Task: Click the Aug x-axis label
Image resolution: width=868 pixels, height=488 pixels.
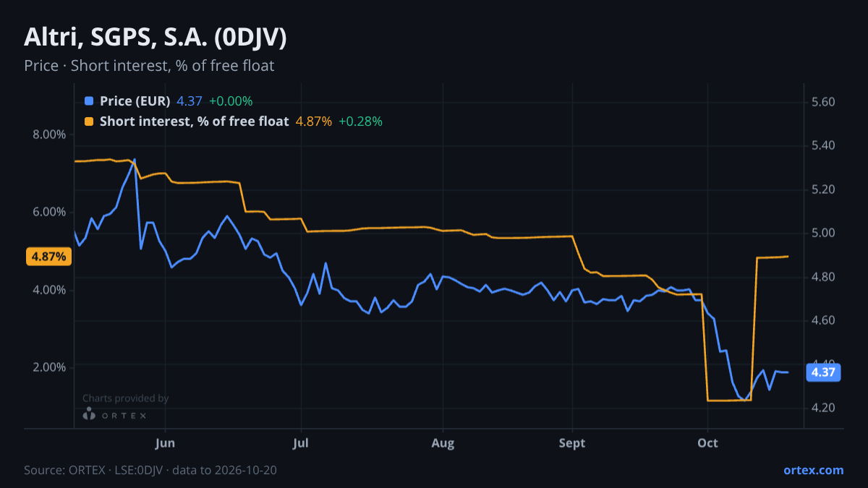Action: [443, 443]
